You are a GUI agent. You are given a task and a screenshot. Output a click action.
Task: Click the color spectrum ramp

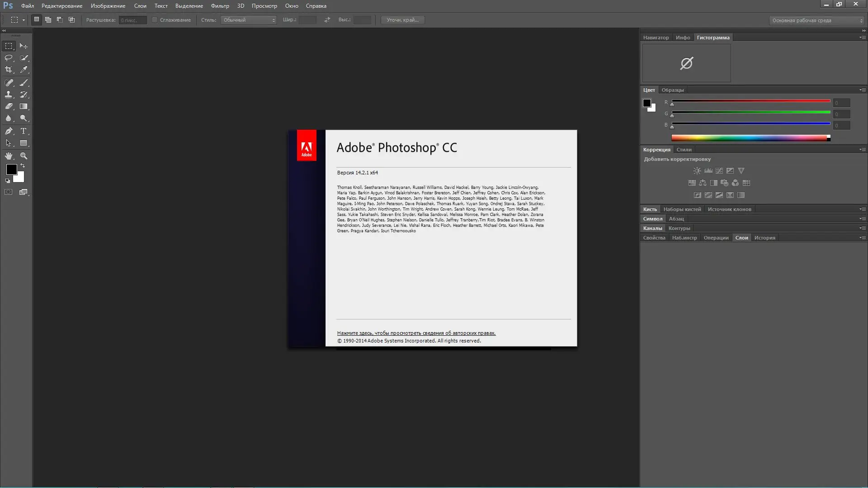[749, 138]
